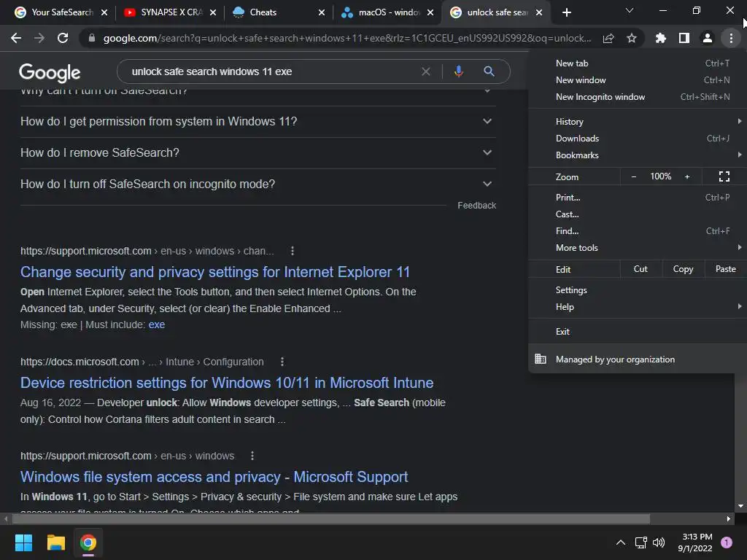The image size is (747, 560).
Task: Expand 'turn off SafeSearch on incognito mode' question
Action: pyautogui.click(x=258, y=184)
